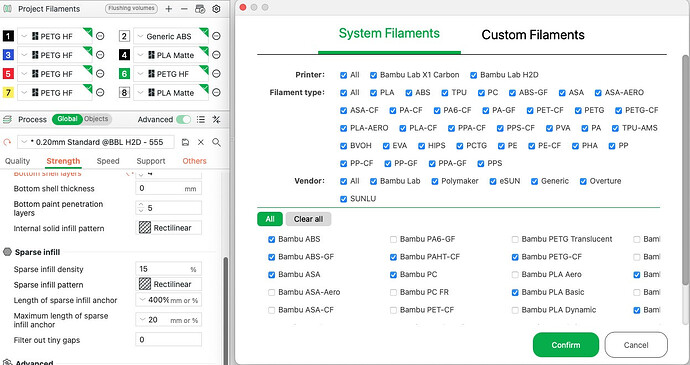Switch to the Custom Filaments tab
The width and height of the screenshot is (690, 365).
[x=533, y=35]
